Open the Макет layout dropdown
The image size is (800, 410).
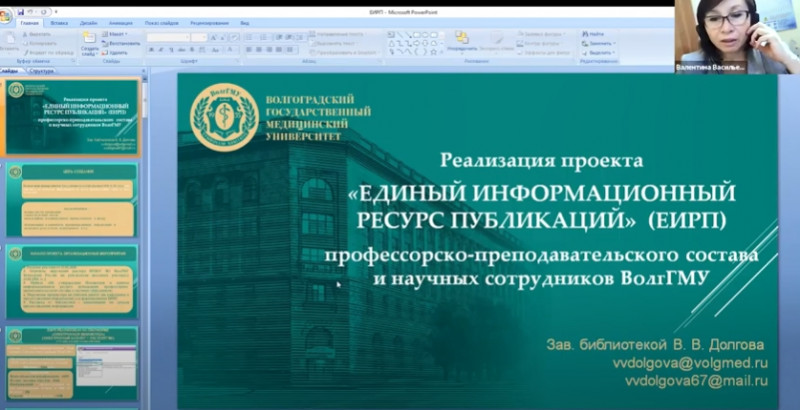pyautogui.click(x=114, y=34)
